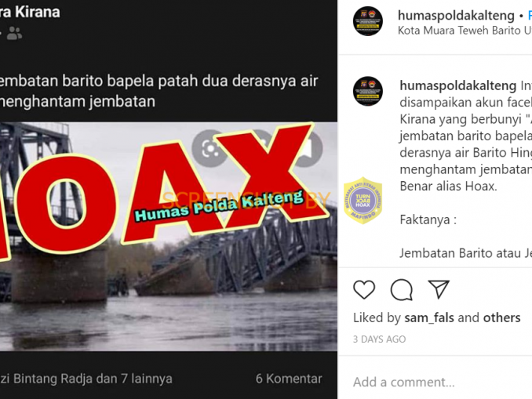Image resolution: width=532 pixels, height=399 pixels.
Task: Click the 3 DAYS AGO timestamp
Action: pos(379,339)
